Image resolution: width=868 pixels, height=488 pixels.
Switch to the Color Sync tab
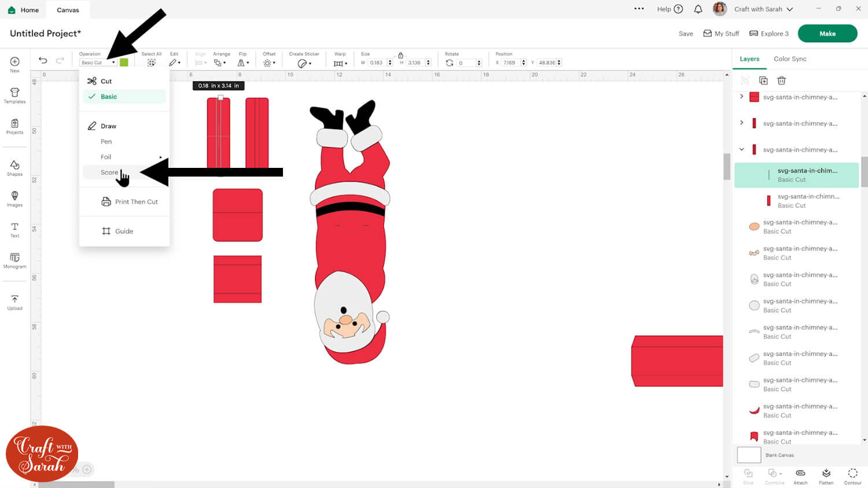click(x=790, y=59)
